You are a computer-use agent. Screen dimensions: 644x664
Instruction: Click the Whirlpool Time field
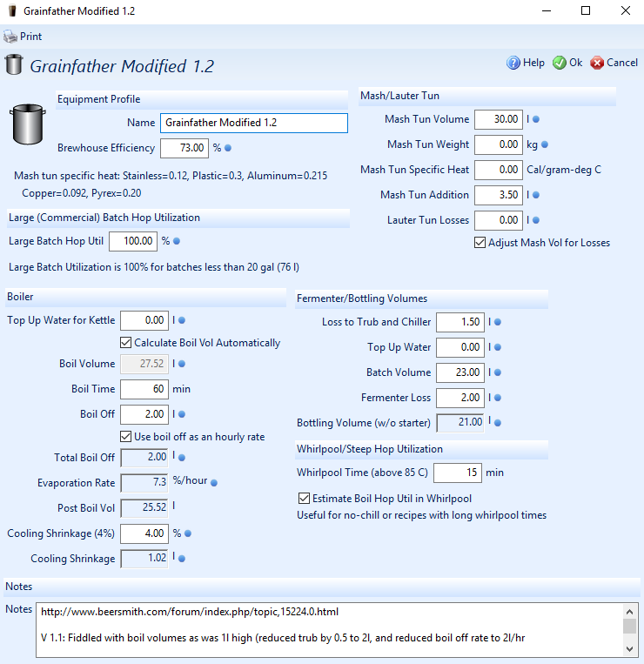point(458,473)
